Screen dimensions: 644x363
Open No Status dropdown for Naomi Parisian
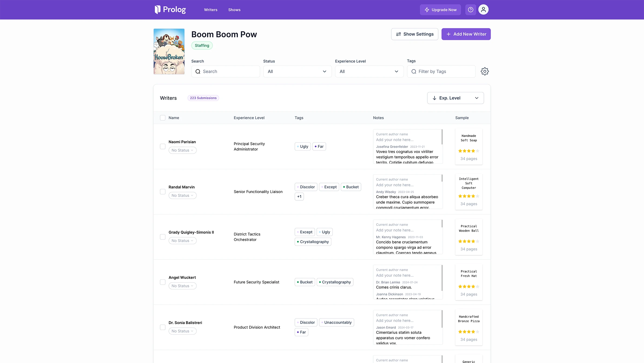tap(183, 150)
